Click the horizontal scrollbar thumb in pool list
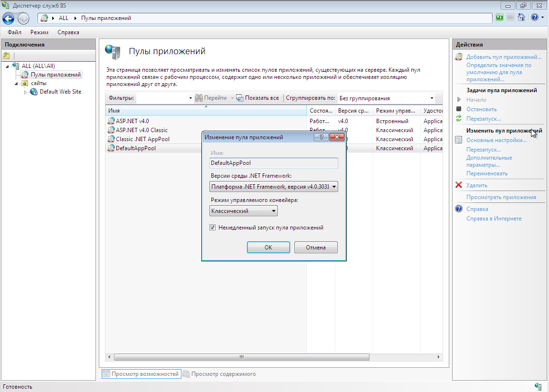The image size is (549, 392). [242, 357]
